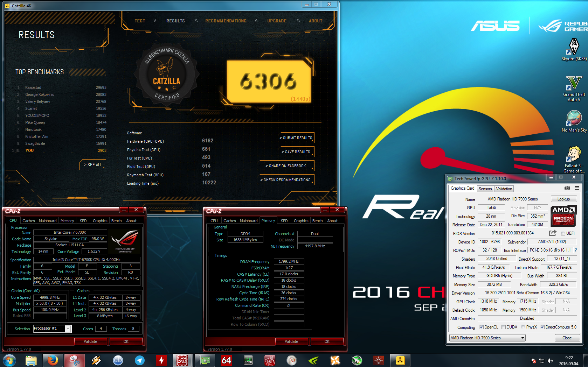This screenshot has width=588, height=367.
Task: Click SAVE RESULTS button
Action: pos(296,152)
